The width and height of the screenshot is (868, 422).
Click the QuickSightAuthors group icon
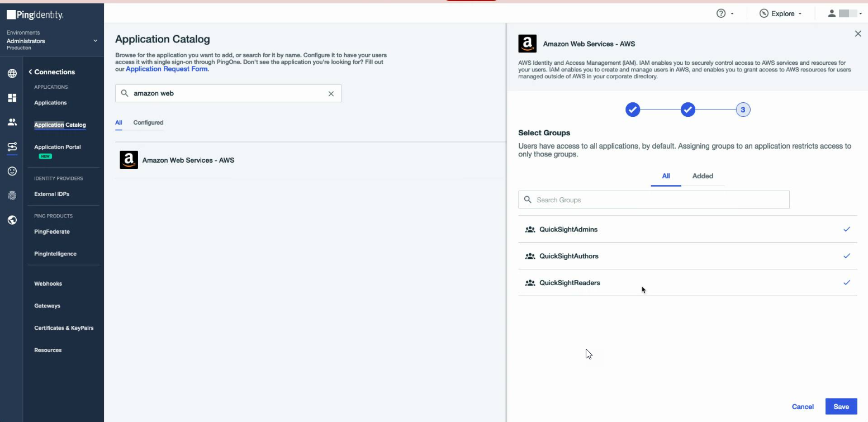(530, 257)
